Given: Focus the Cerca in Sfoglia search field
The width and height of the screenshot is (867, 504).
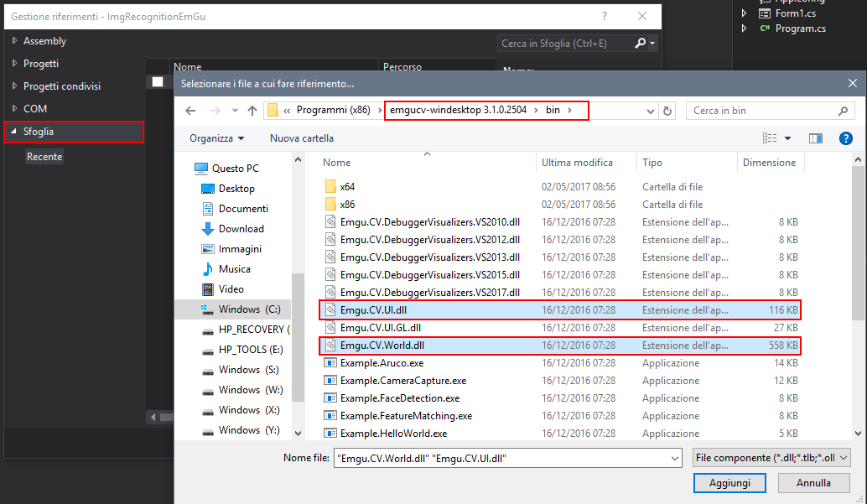Looking at the screenshot, I should pyautogui.click(x=565, y=43).
